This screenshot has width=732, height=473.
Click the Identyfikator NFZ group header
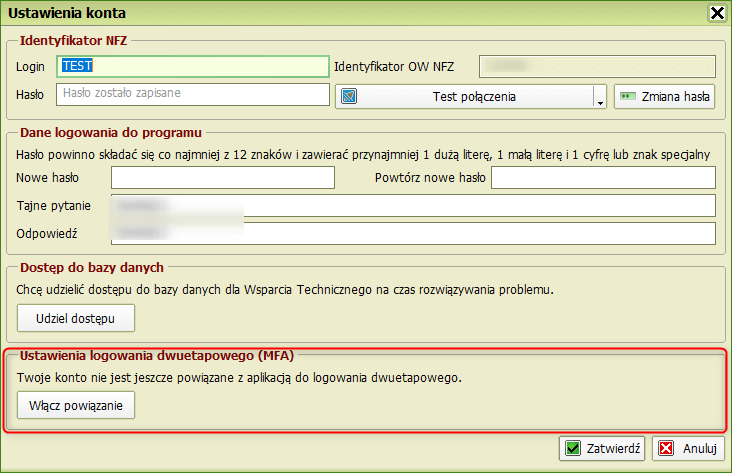tap(74, 40)
